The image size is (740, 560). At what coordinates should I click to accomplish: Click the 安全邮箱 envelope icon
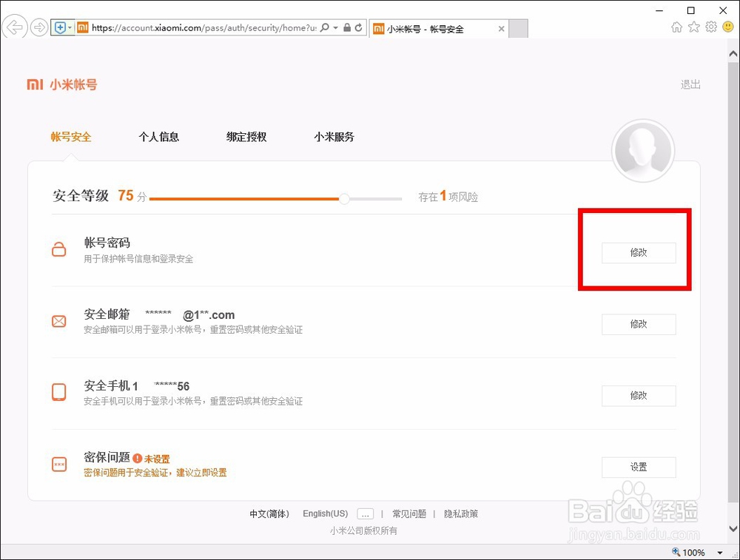pos(59,321)
